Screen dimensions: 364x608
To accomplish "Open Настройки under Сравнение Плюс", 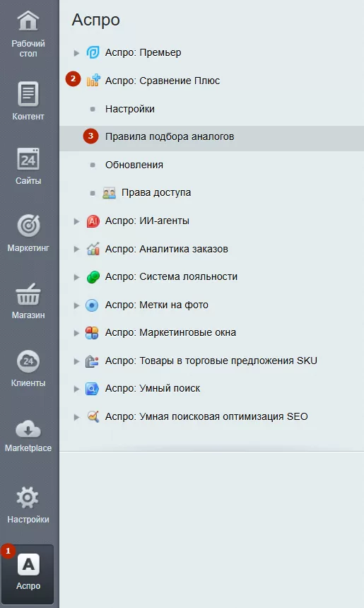I will pos(130,109).
